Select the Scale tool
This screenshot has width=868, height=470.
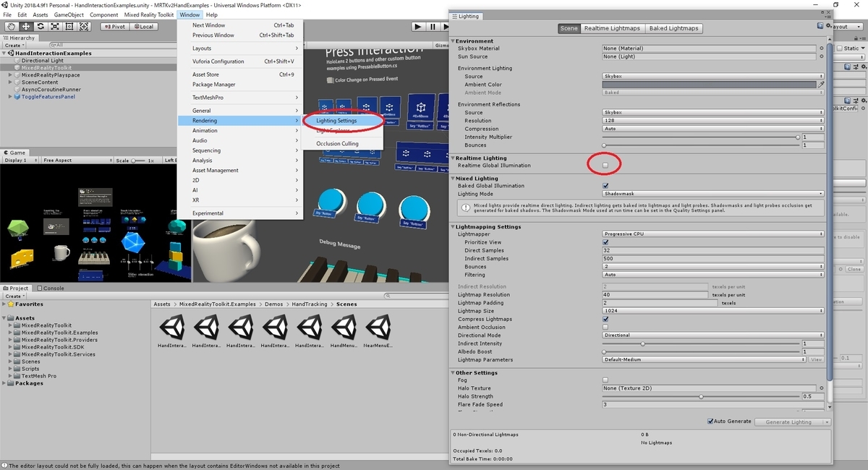click(55, 27)
